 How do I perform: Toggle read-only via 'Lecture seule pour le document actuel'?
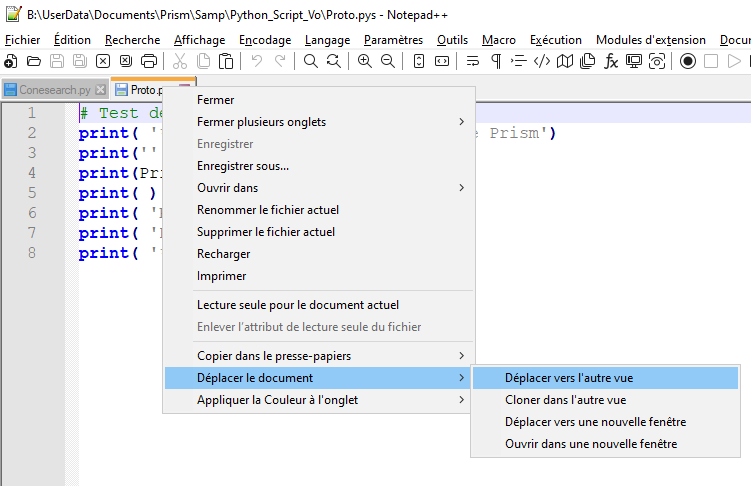(298, 305)
